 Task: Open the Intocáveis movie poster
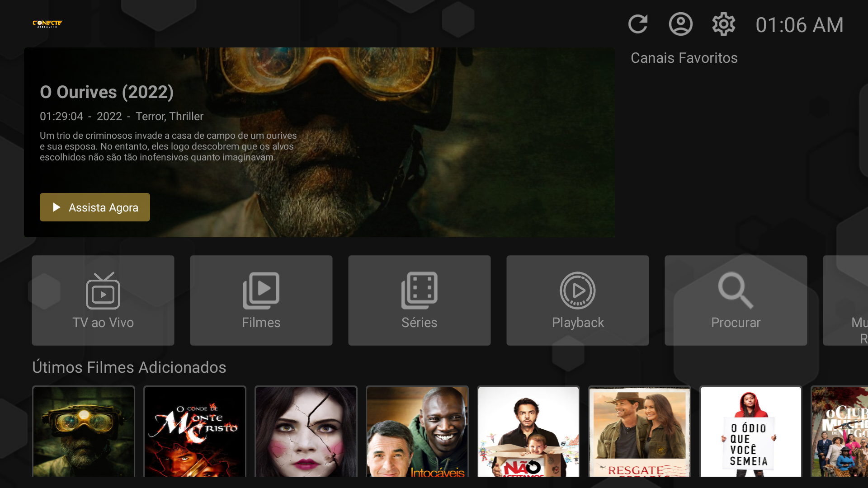click(x=417, y=432)
